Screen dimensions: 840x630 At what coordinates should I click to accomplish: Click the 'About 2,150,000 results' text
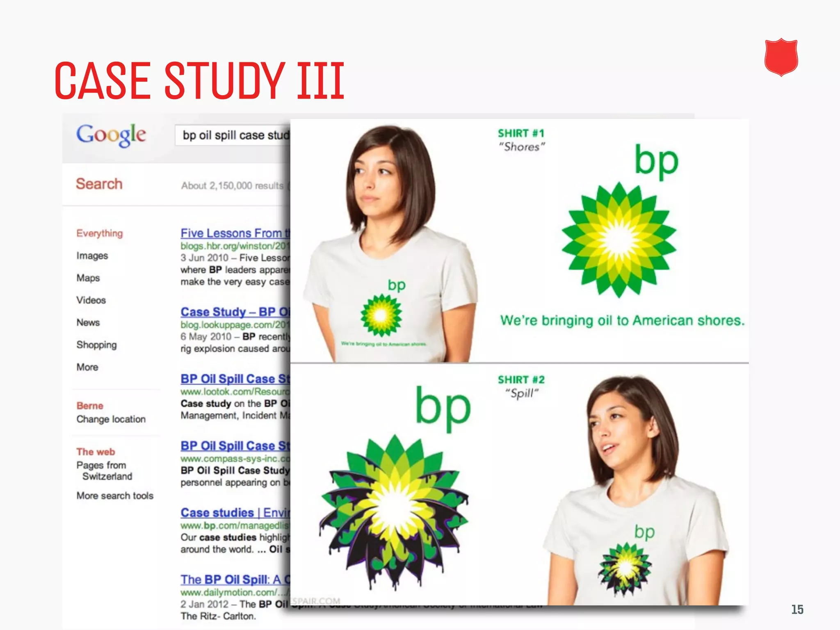pos(233,186)
